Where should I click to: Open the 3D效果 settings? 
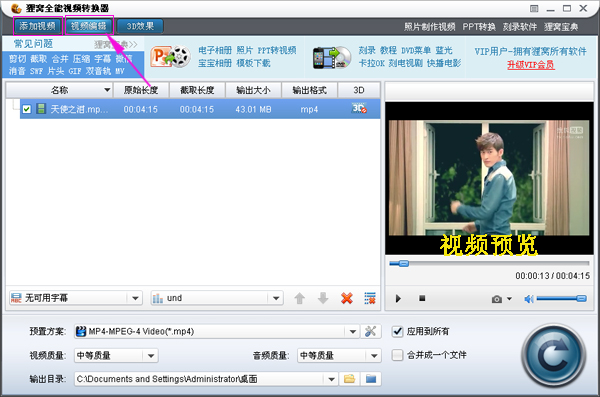coord(140,26)
